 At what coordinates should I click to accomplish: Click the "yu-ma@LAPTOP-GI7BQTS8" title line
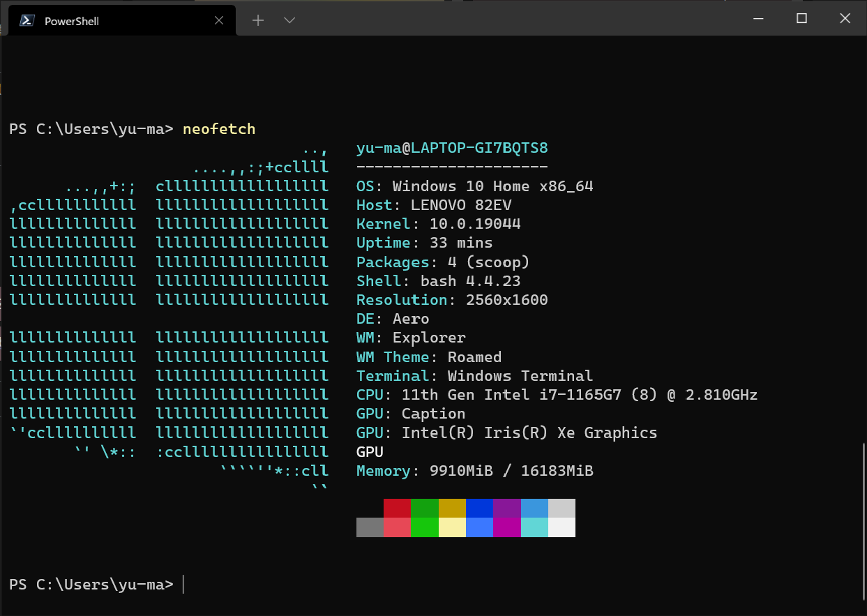click(x=452, y=148)
